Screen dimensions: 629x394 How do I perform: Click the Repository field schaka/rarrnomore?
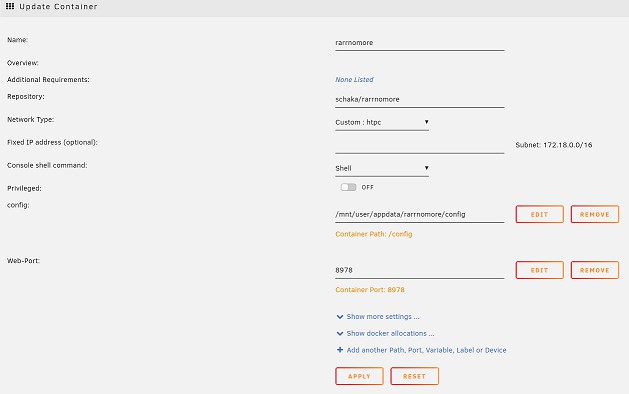coord(420,100)
